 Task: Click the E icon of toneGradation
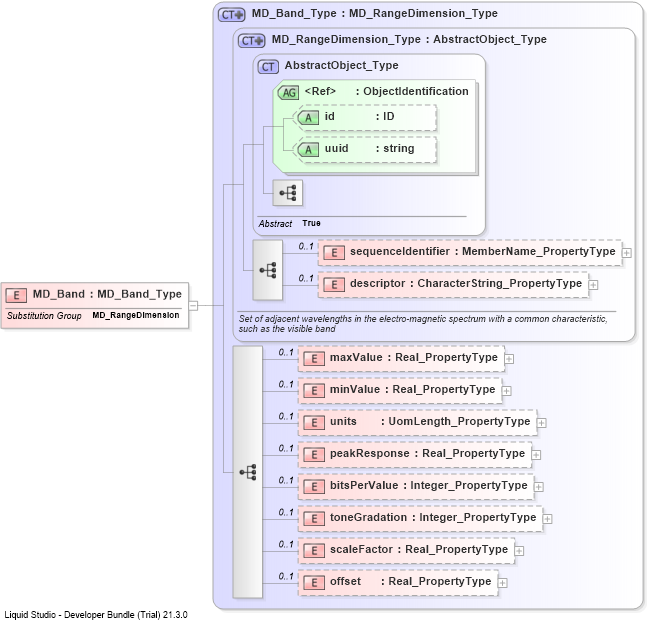314,519
